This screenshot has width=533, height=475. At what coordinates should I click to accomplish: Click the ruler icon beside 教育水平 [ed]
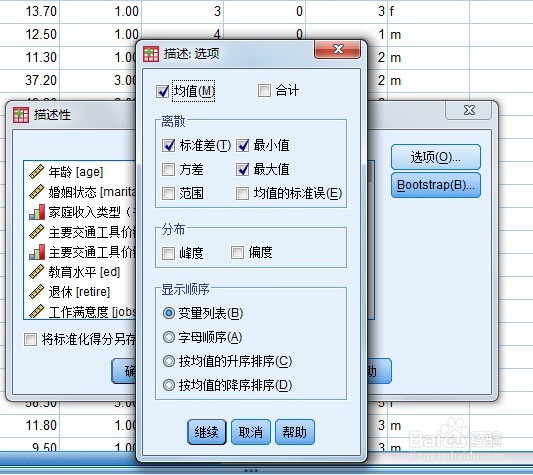pos(37,271)
